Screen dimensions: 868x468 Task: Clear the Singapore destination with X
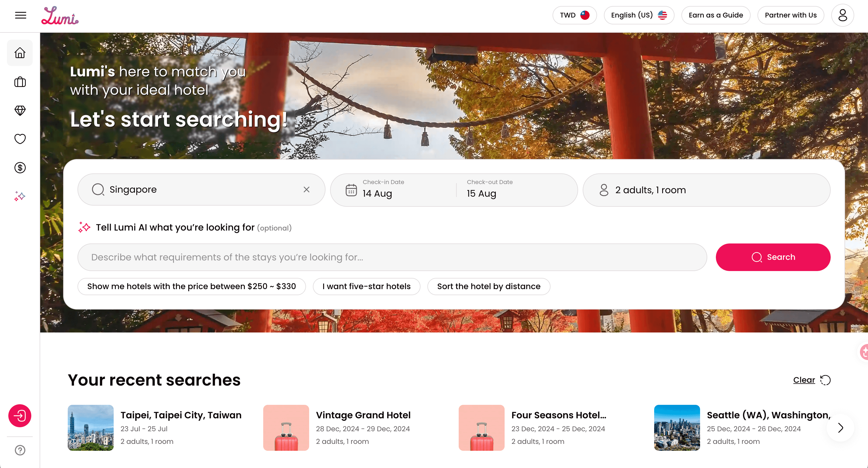pyautogui.click(x=306, y=189)
